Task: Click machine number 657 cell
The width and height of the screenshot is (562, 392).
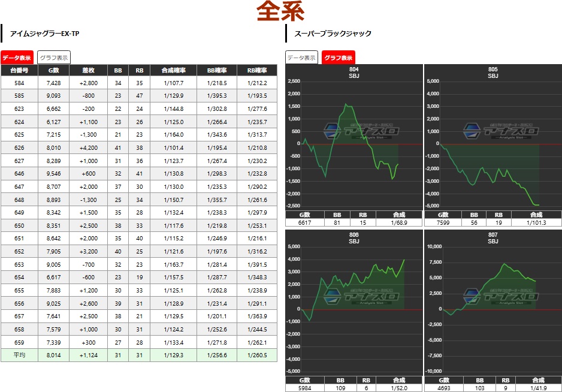Action: pos(19,316)
